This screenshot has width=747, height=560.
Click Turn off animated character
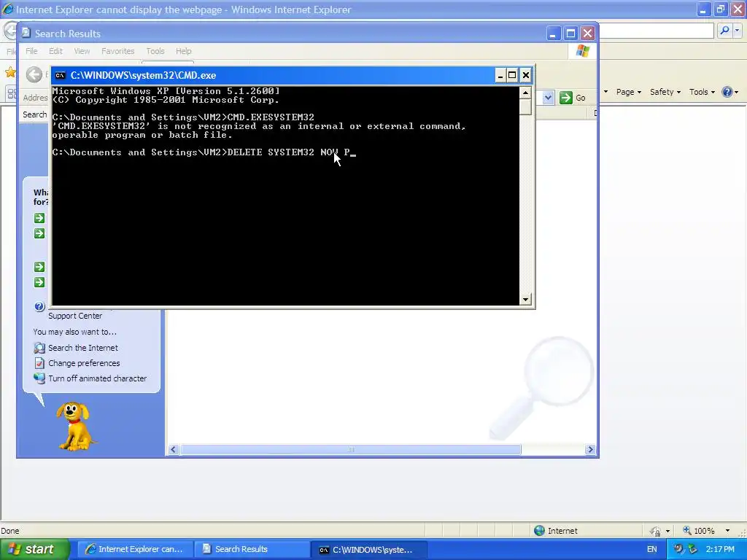97,378
